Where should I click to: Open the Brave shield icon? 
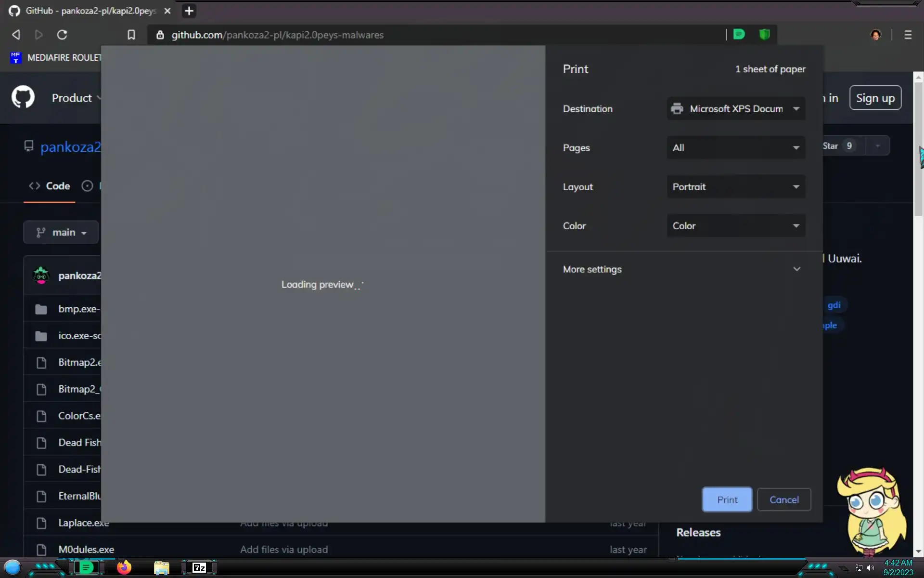(x=764, y=35)
